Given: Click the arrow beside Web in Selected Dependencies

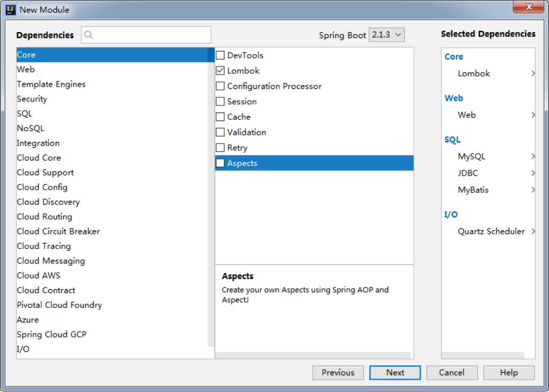Looking at the screenshot, I should (533, 115).
